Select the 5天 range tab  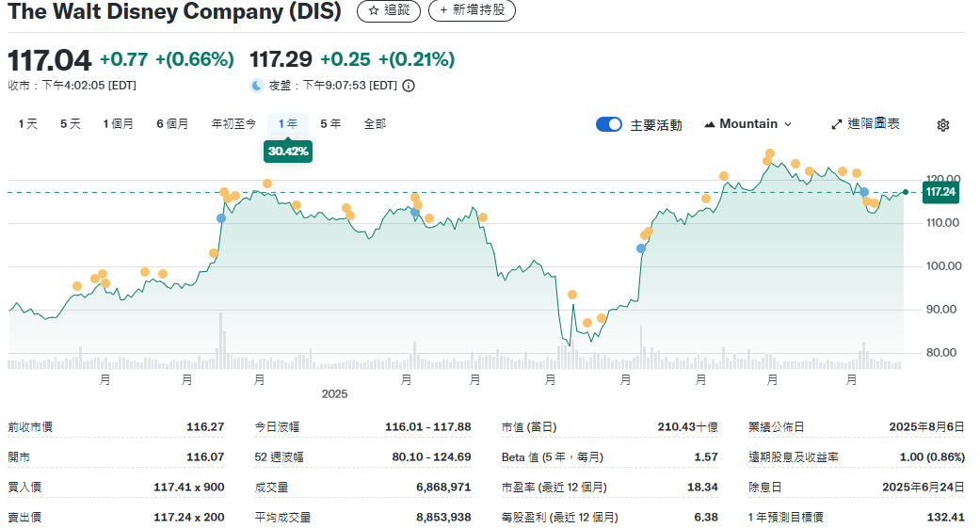click(70, 123)
